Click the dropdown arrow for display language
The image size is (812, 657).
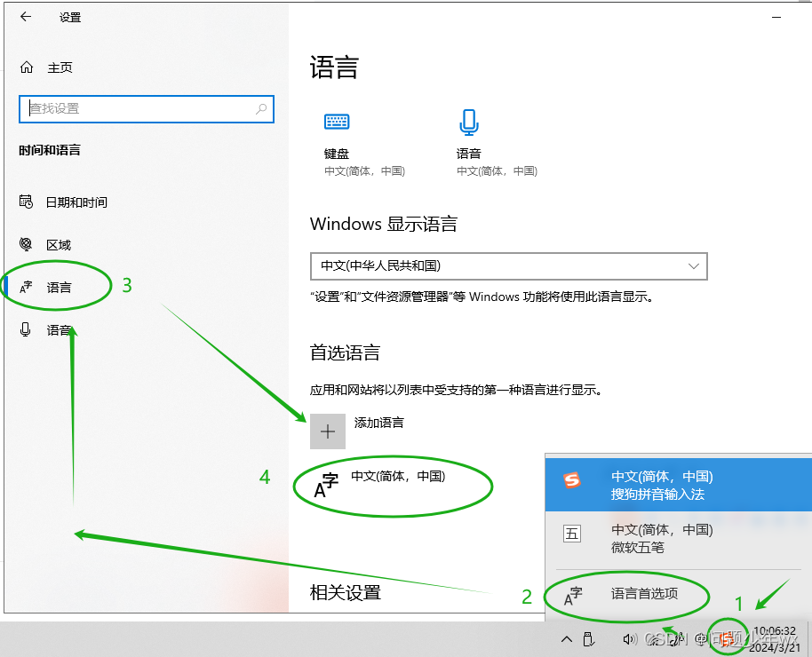click(694, 266)
